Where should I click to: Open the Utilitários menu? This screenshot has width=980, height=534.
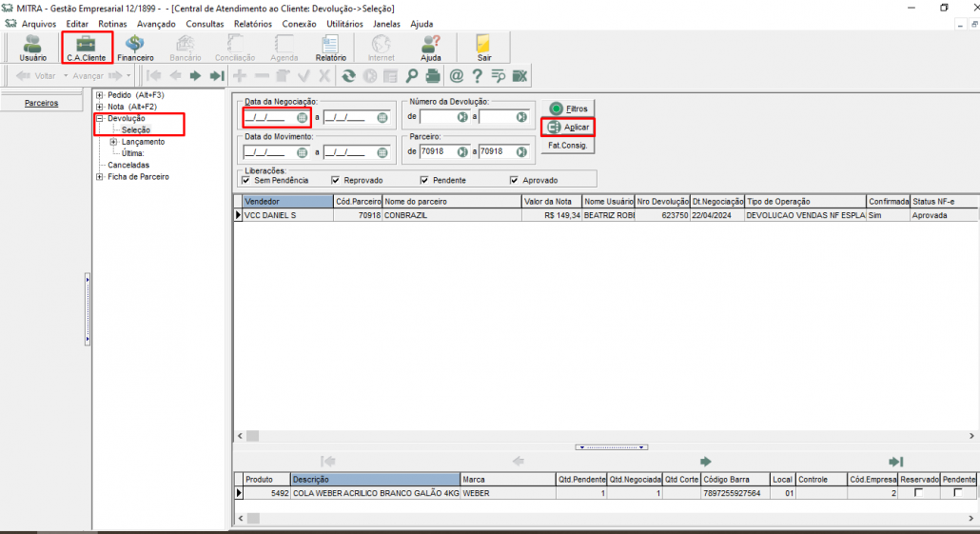coord(344,24)
